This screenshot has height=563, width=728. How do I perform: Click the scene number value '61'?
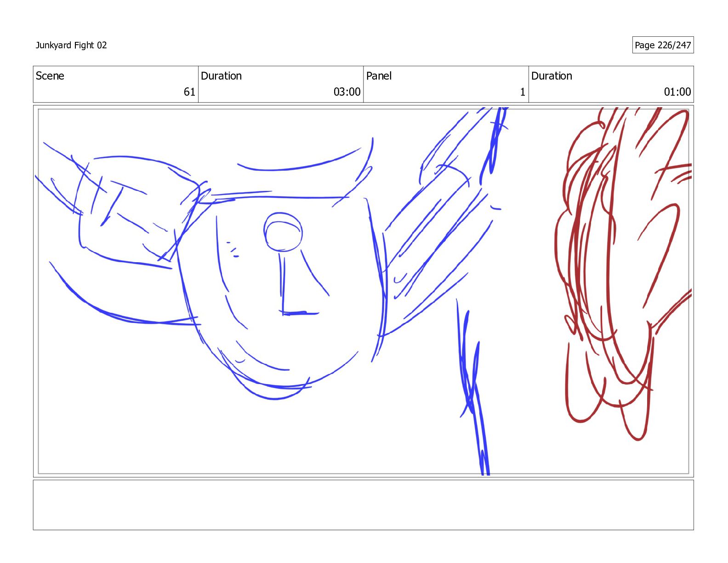[x=189, y=92]
